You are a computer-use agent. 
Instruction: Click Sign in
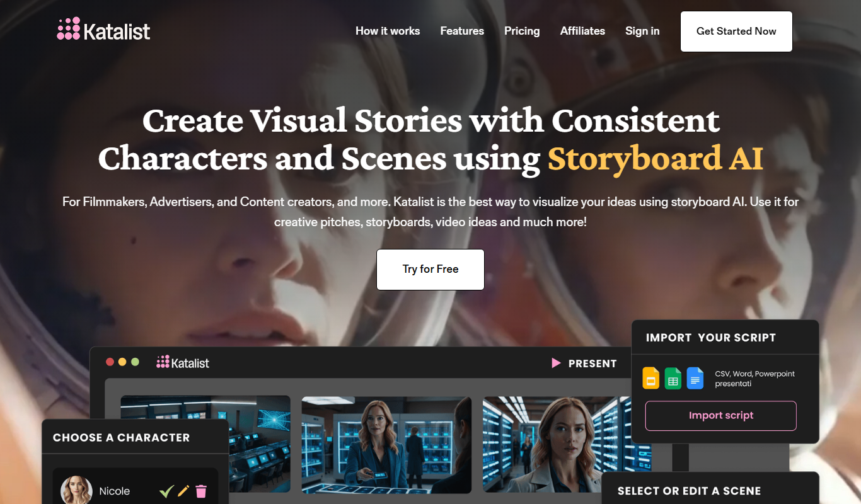pos(642,31)
